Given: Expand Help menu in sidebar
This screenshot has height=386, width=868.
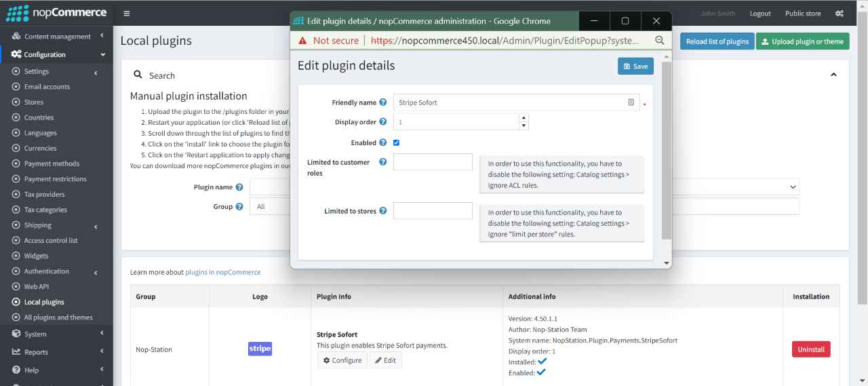Looking at the screenshot, I should click(57, 370).
